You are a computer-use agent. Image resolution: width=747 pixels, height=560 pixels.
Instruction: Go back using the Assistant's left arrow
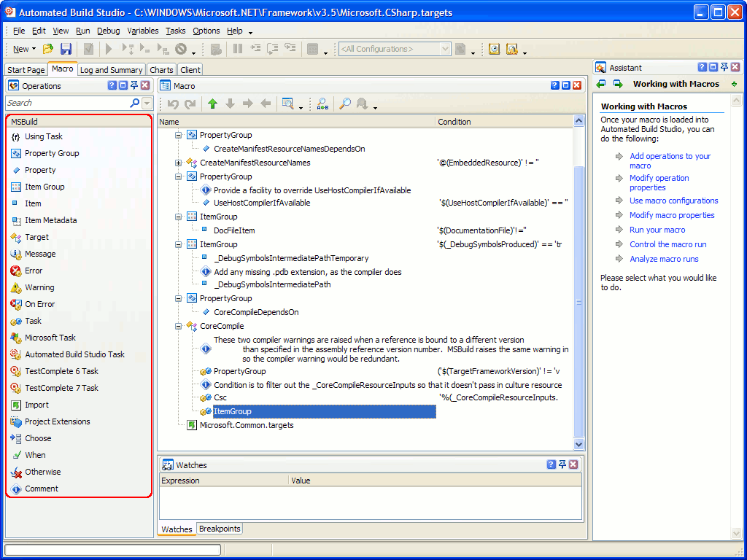[600, 84]
